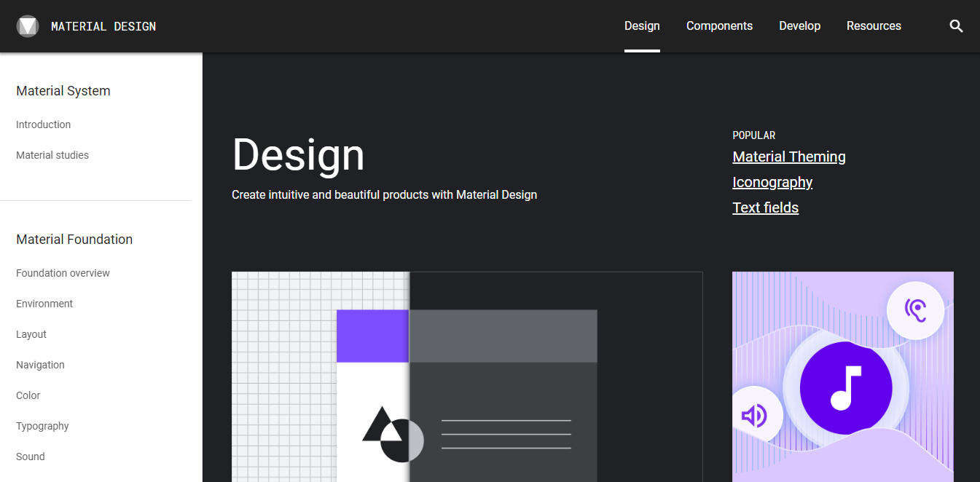Select Color in the sidebar
Image resolution: width=980 pixels, height=482 pixels.
point(28,395)
